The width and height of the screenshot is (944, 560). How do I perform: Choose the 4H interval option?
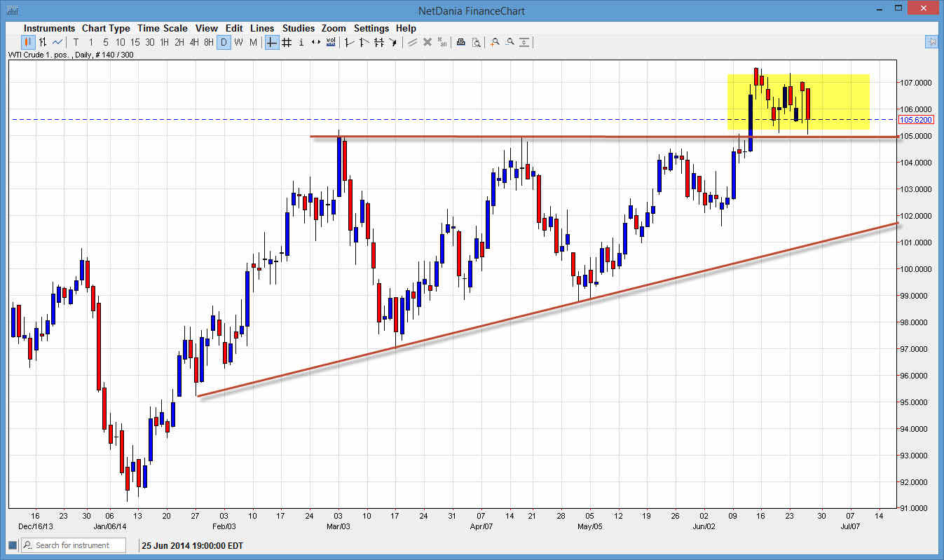coord(193,42)
